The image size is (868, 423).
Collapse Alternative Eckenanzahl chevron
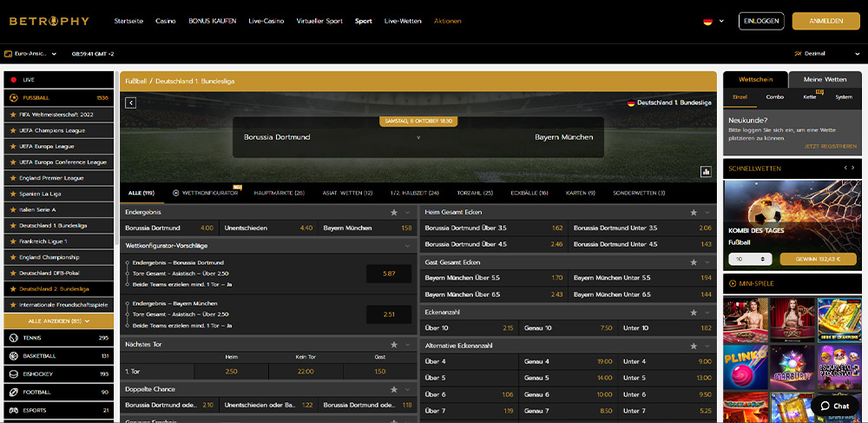(x=707, y=346)
